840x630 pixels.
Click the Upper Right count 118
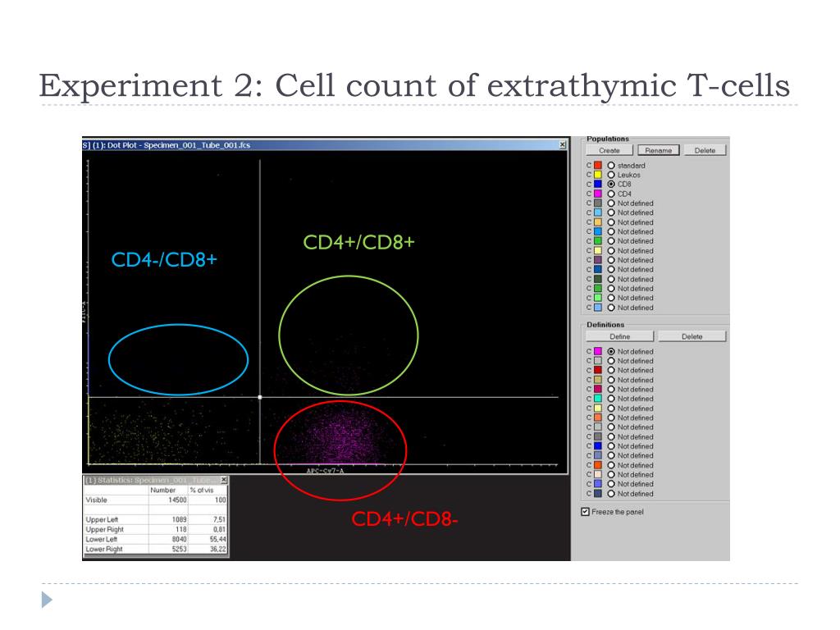coord(181,529)
